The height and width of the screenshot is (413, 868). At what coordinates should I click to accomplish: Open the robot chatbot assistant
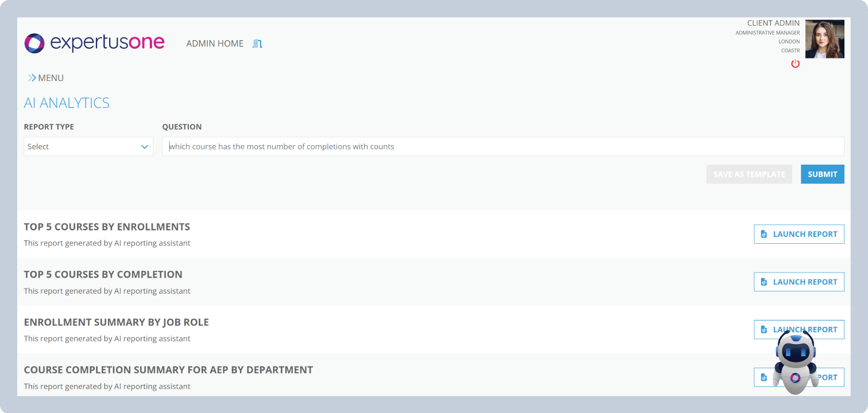(795, 361)
